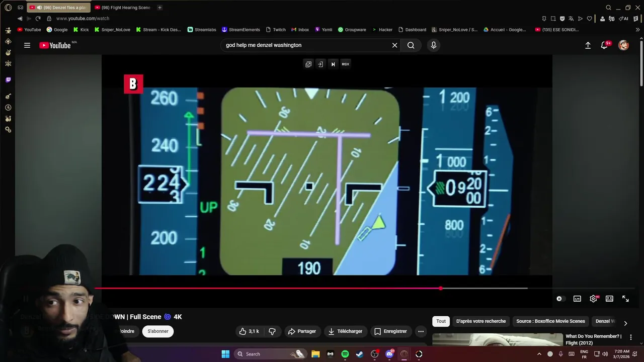Open a new browser tab
This screenshot has height=362, width=644.
click(159, 8)
